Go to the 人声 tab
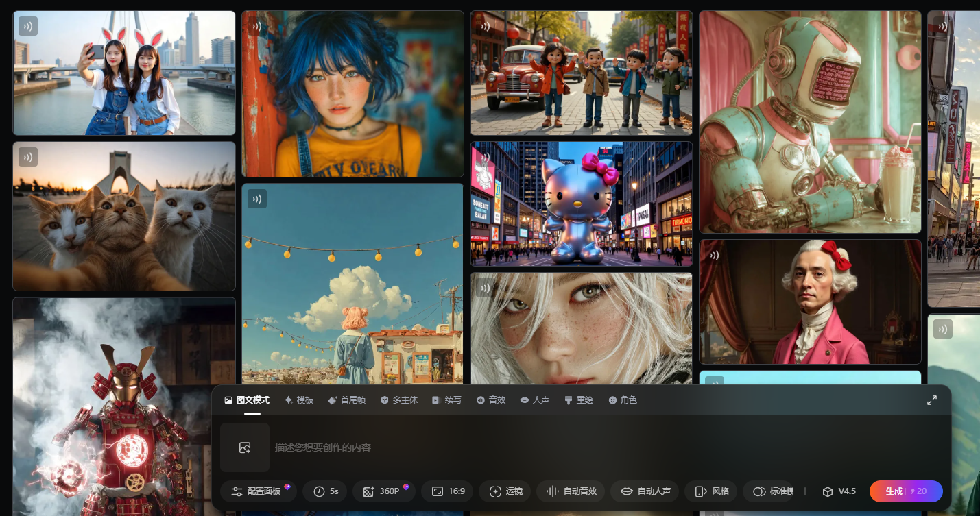 tap(535, 400)
